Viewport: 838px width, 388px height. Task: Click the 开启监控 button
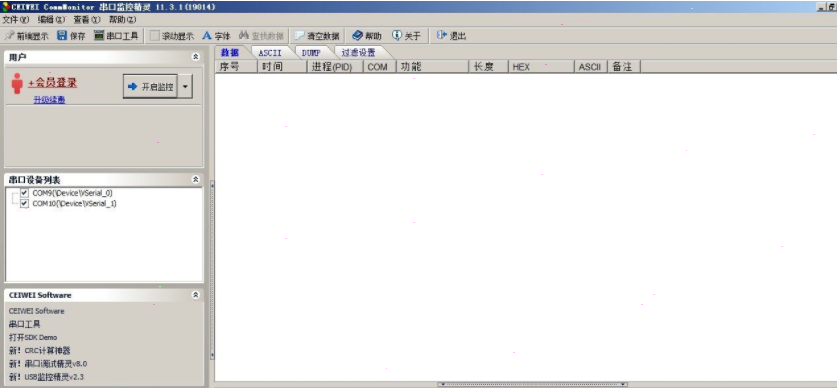tap(151, 87)
